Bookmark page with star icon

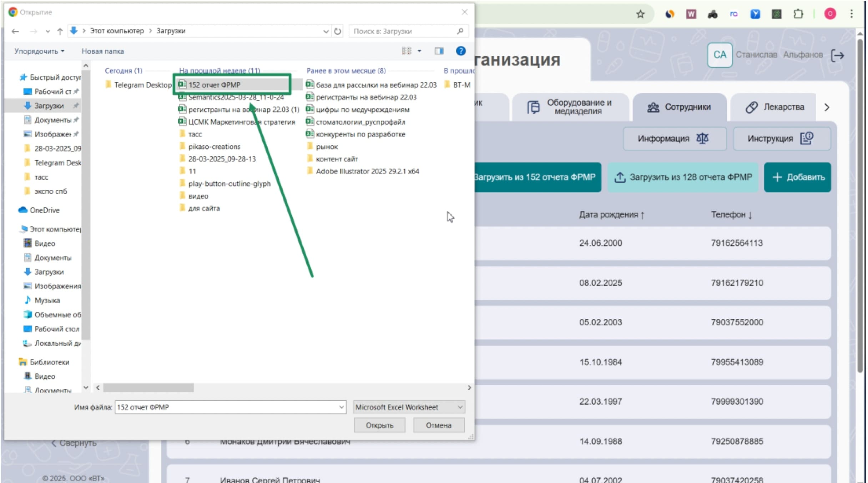(640, 14)
